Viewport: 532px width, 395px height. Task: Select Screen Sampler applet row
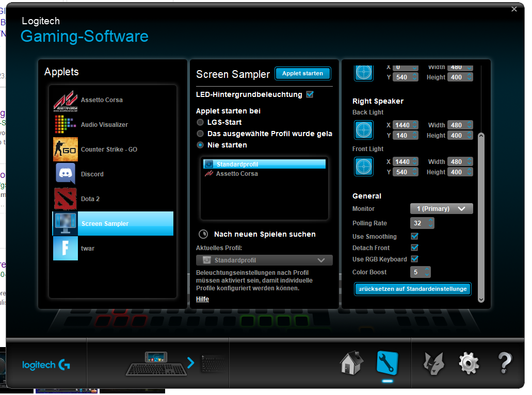[113, 223]
